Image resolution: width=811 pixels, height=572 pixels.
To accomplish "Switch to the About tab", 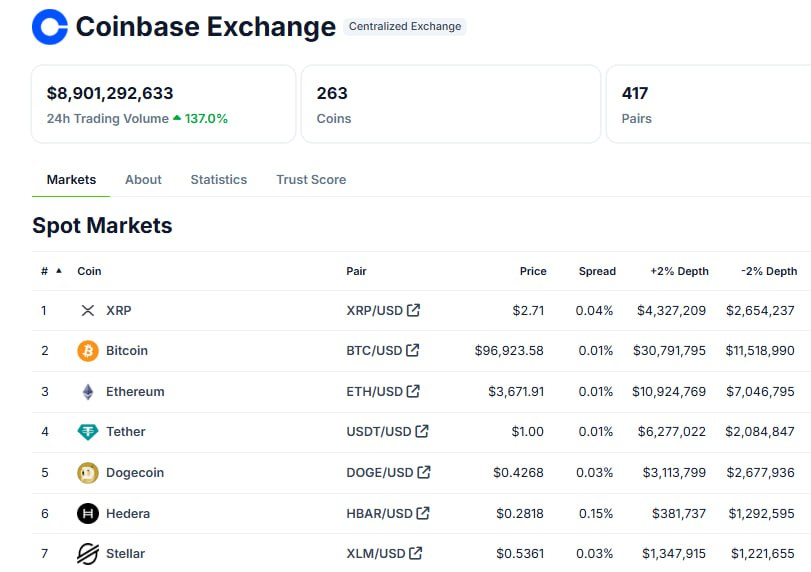I will 143,179.
